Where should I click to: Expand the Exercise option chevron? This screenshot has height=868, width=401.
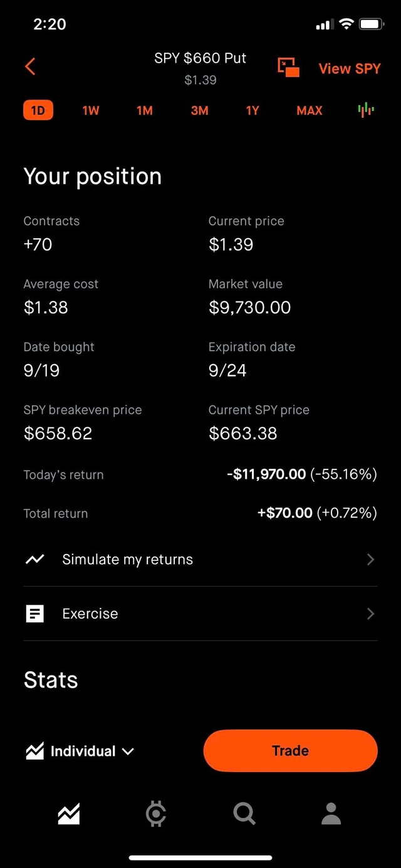click(370, 614)
